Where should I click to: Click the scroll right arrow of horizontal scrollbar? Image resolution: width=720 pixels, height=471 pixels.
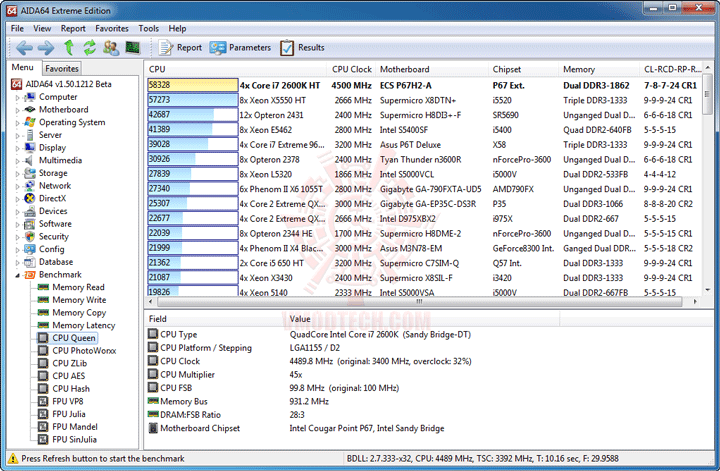pos(695,302)
